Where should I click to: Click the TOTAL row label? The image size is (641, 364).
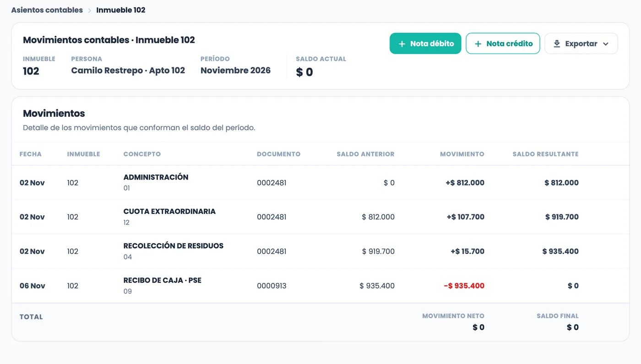pos(31,317)
